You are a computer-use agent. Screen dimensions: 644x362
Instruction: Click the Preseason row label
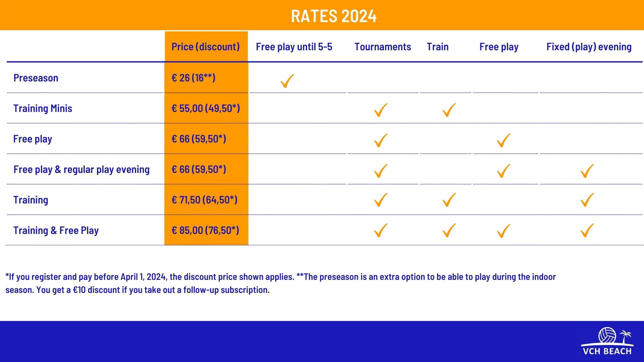click(36, 78)
